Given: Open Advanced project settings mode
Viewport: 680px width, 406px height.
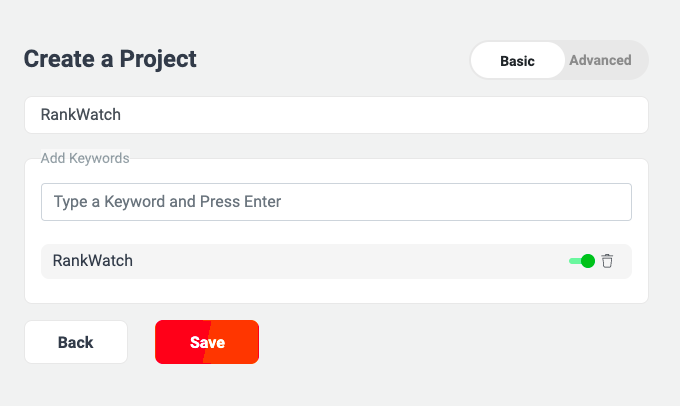Looking at the screenshot, I should coord(600,60).
